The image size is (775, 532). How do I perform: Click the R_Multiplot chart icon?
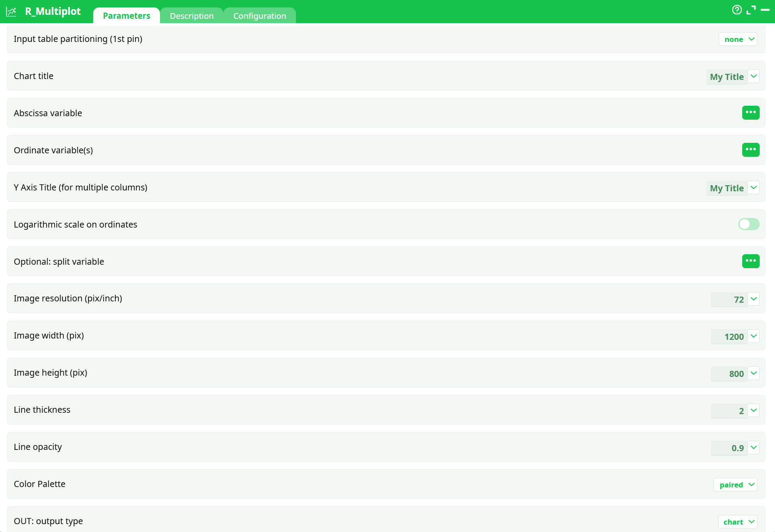[11, 12]
